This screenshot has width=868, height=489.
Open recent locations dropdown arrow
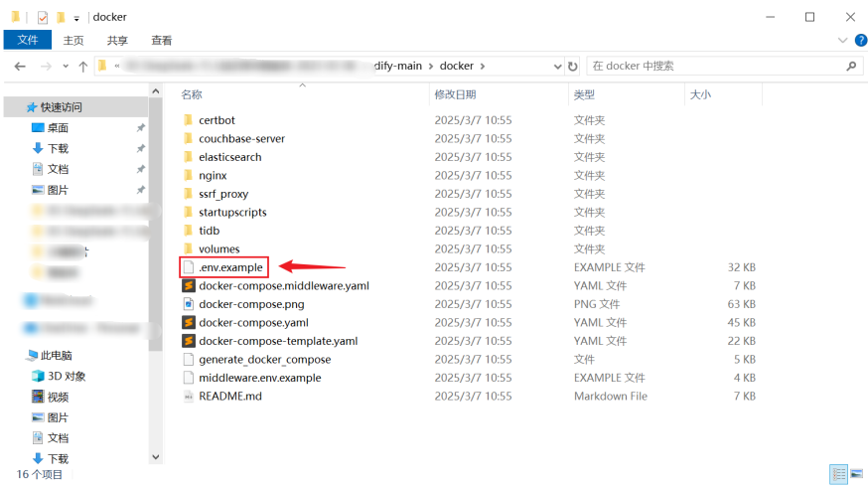(66, 66)
